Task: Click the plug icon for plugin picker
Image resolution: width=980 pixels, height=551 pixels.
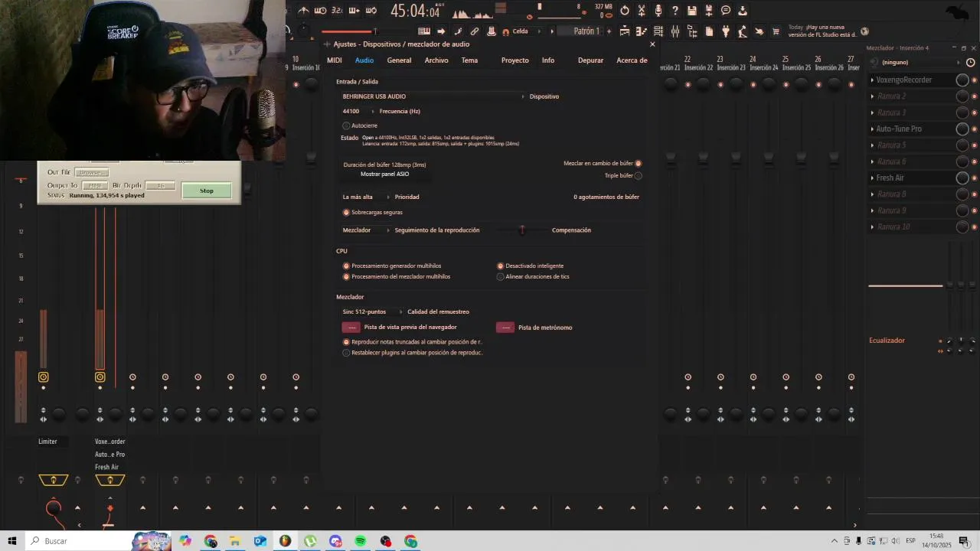Action: click(726, 31)
